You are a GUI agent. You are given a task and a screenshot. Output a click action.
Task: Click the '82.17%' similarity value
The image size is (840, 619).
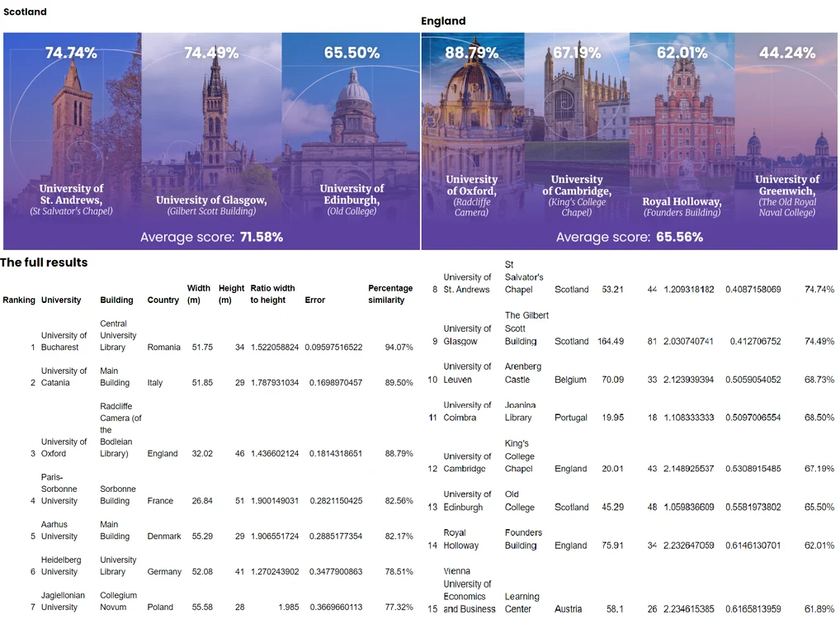pos(399,536)
